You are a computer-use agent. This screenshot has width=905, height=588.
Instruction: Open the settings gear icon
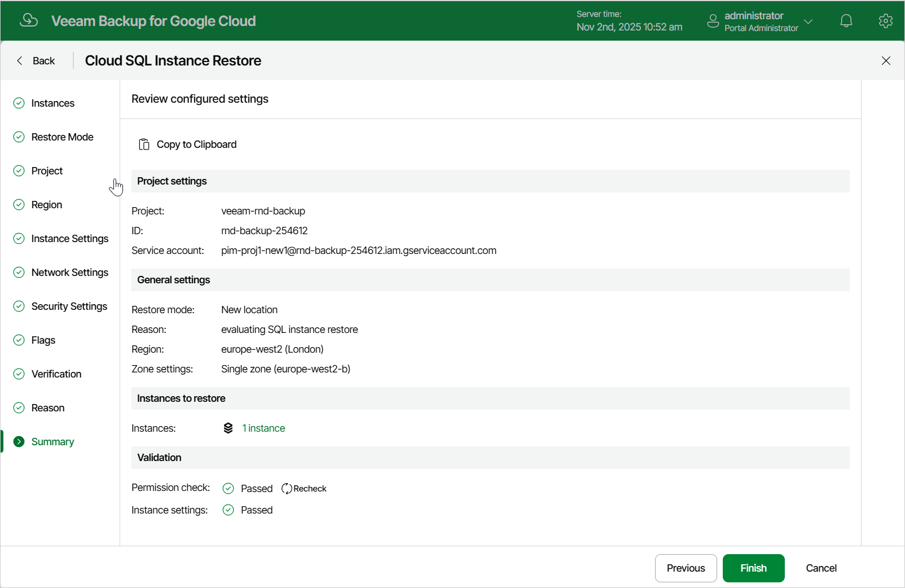coord(885,21)
